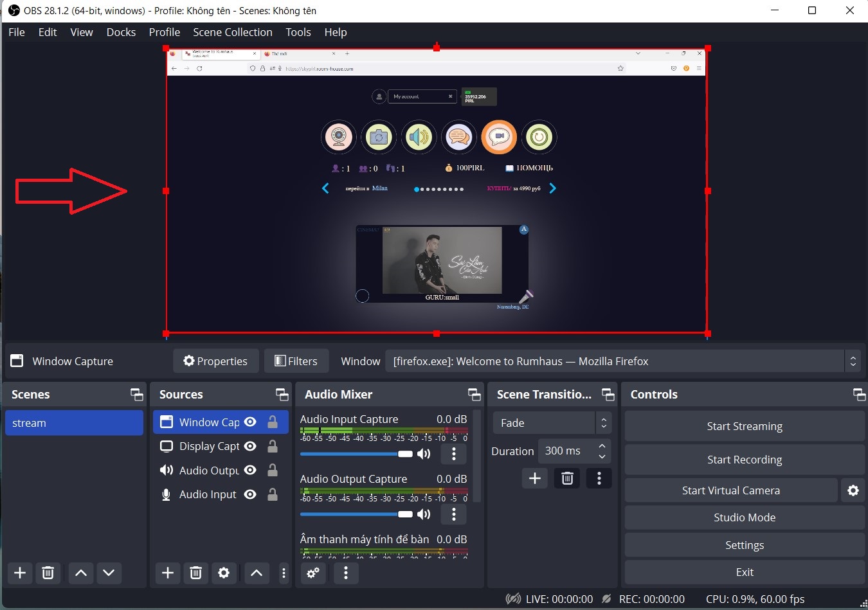Open the Profile menu
This screenshot has height=610, width=868.
tap(165, 32)
